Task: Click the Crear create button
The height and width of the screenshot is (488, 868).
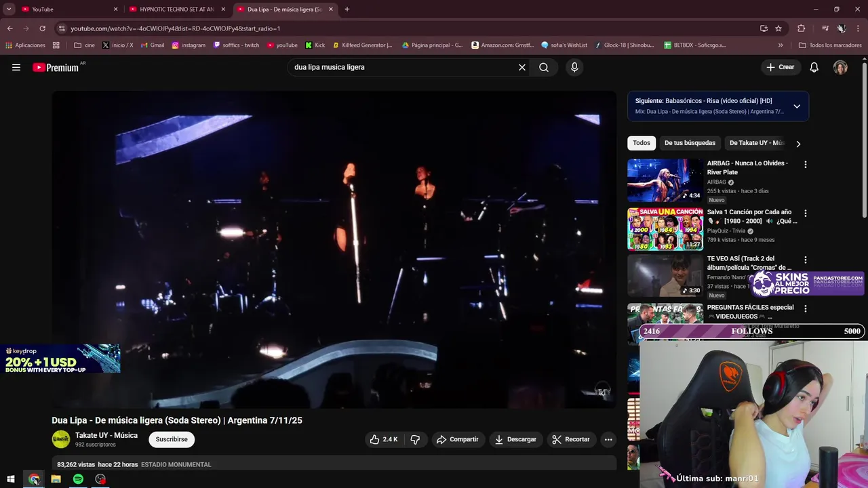Action: coord(781,67)
